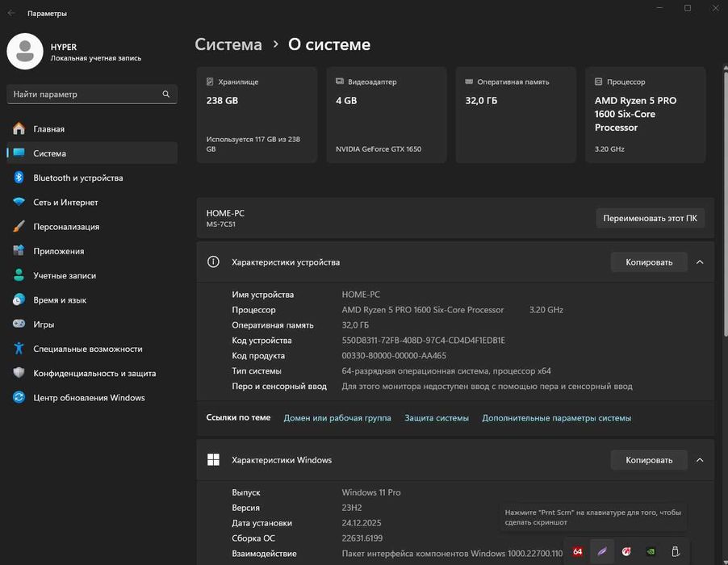The height and width of the screenshot is (565, 728).
Task: Select the Система monitor icon in the sidebar
Action: pos(19,153)
